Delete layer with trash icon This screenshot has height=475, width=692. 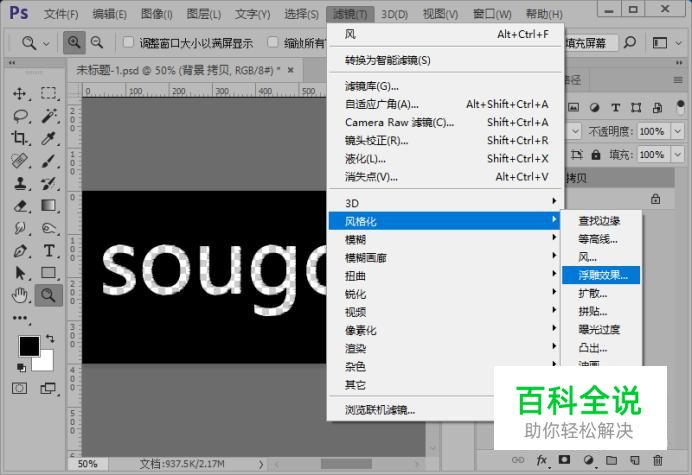[x=658, y=460]
